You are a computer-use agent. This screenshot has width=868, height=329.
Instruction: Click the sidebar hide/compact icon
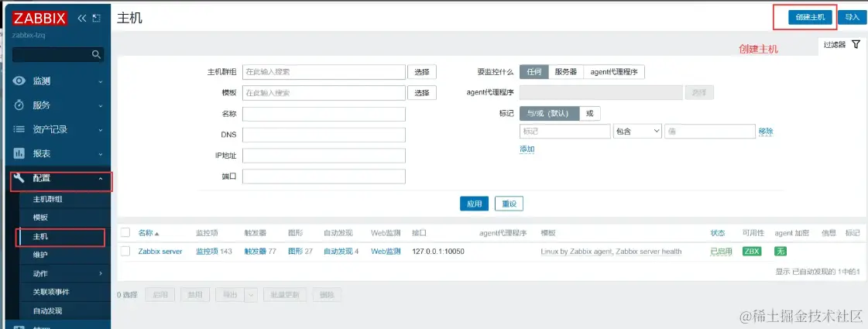pos(96,19)
